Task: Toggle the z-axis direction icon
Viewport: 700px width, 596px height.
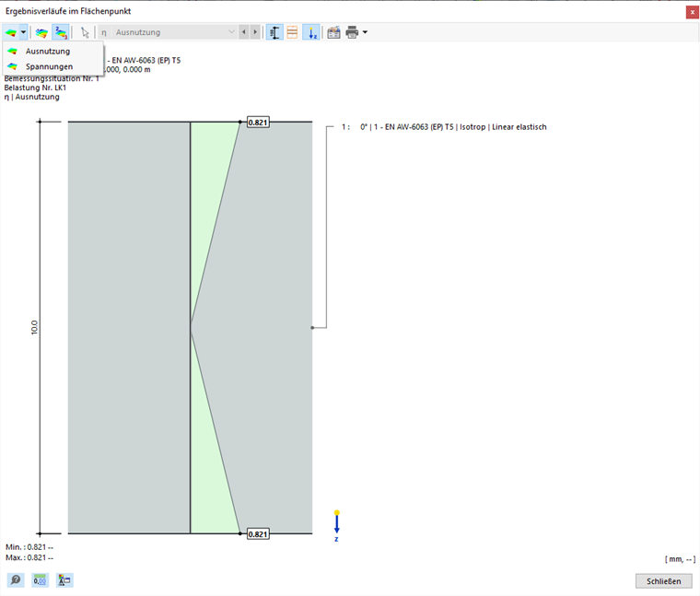Action: (311, 32)
